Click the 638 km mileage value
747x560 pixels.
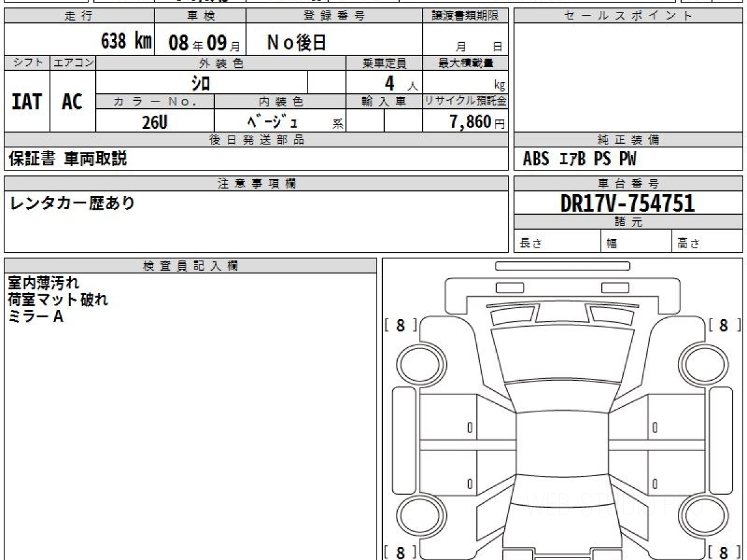pyautogui.click(x=126, y=42)
